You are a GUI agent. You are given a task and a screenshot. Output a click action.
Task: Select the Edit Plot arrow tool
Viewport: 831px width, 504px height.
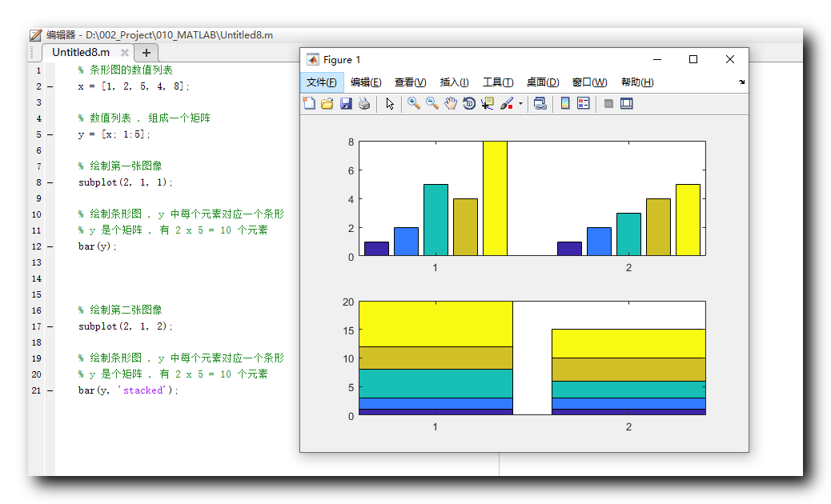pos(390,103)
